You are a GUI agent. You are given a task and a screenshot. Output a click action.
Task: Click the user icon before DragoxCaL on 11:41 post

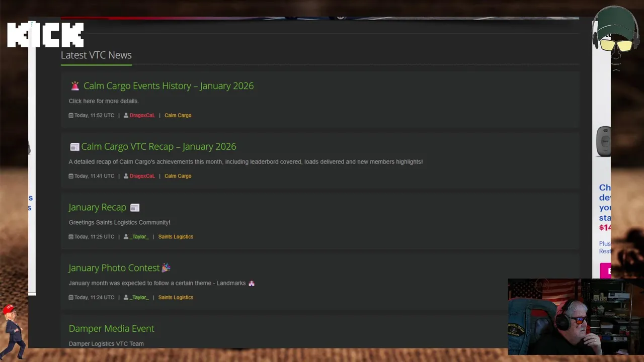click(126, 176)
